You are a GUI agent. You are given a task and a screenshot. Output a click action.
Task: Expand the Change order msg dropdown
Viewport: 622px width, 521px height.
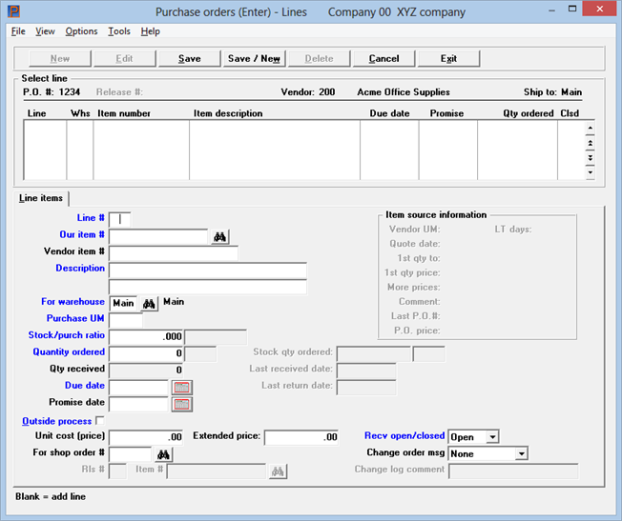pos(520,454)
